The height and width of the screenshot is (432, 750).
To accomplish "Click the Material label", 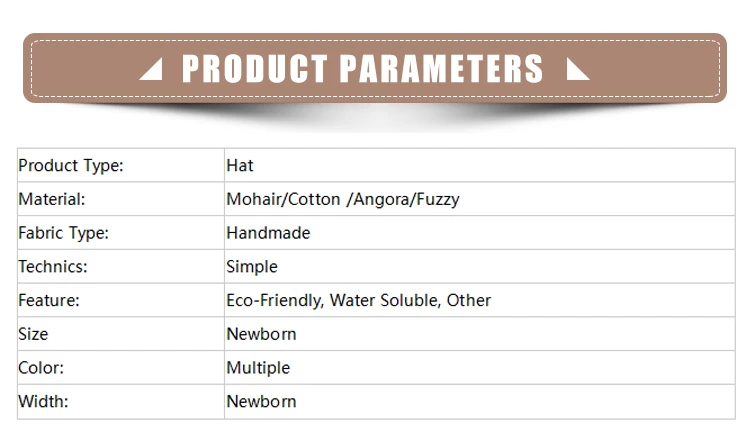I will [52, 199].
